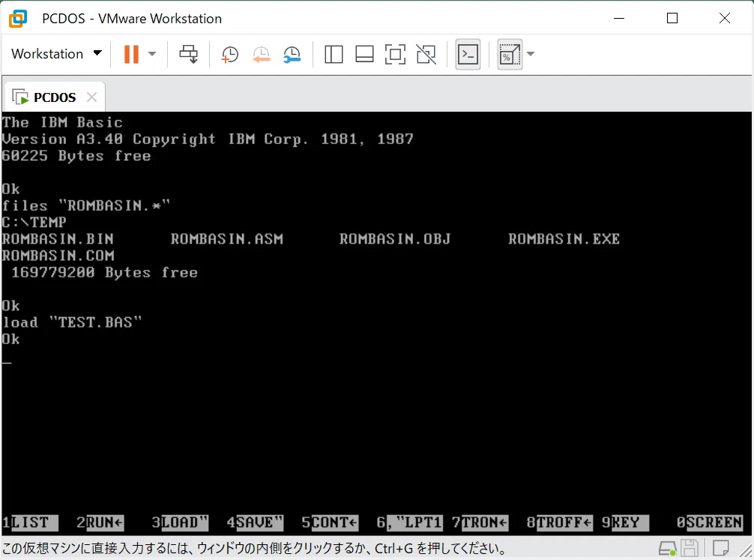This screenshot has width=754, height=560.
Task: Select the PCDOS tab
Action: pyautogui.click(x=54, y=97)
